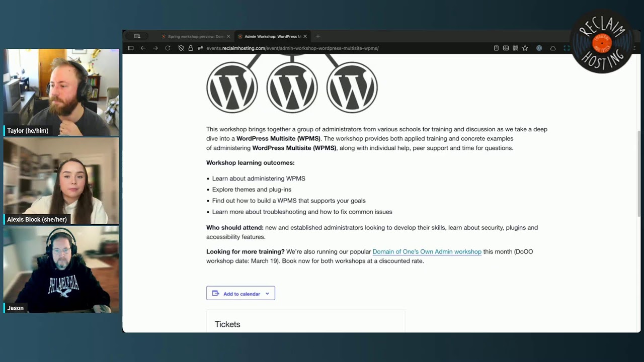Click the Tickets heading

[227, 324]
